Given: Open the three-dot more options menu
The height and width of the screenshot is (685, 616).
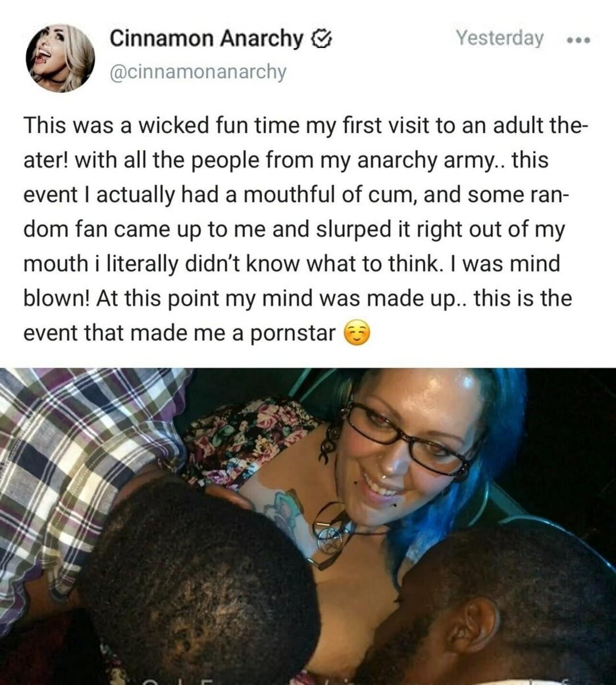Looking at the screenshot, I should click(578, 41).
